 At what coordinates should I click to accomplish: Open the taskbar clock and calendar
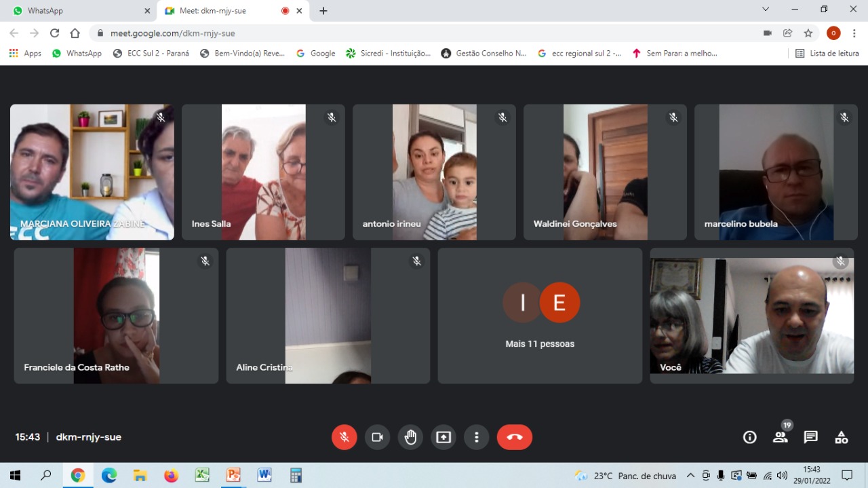812,476
